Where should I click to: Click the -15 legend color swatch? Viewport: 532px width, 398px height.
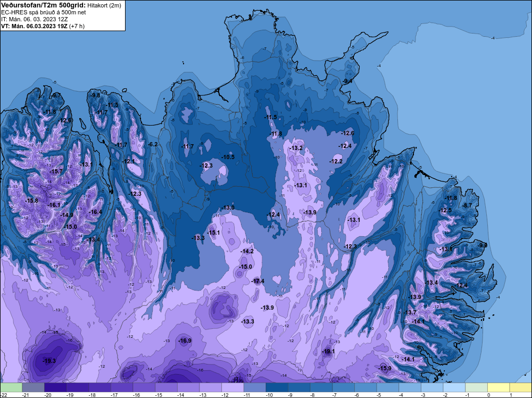(x=166, y=387)
